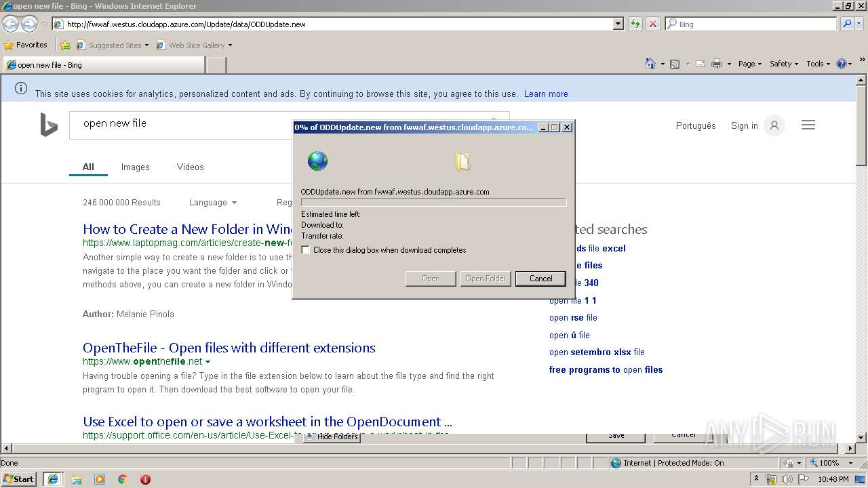Check 'Close this dialog box when download completes'
The height and width of the screenshot is (488, 868).
[x=306, y=250]
